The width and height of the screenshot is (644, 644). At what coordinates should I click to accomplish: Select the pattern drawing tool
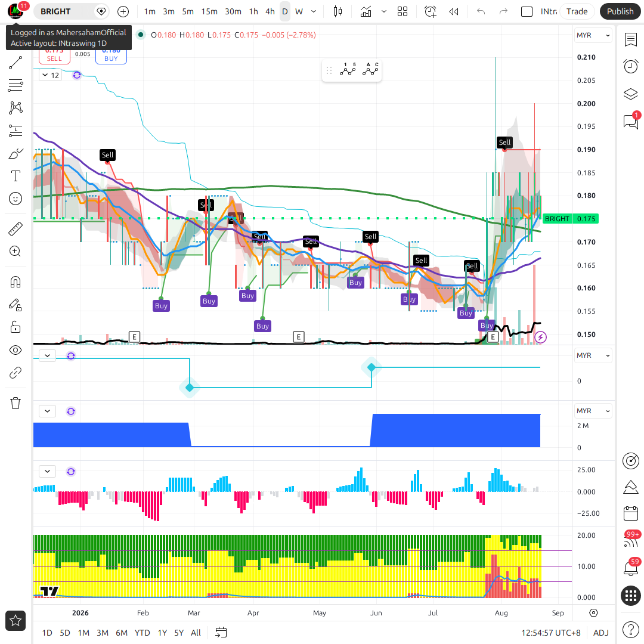[x=15, y=107]
